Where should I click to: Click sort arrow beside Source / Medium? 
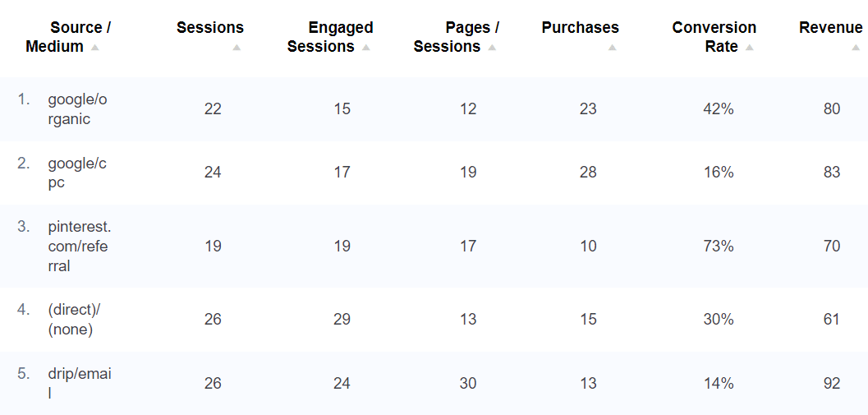coord(94,48)
